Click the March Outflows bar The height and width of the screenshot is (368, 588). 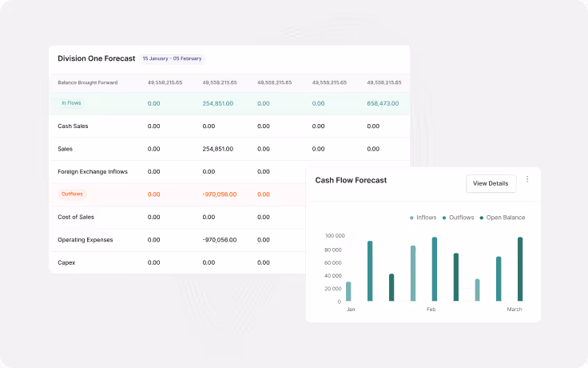pos(499,278)
